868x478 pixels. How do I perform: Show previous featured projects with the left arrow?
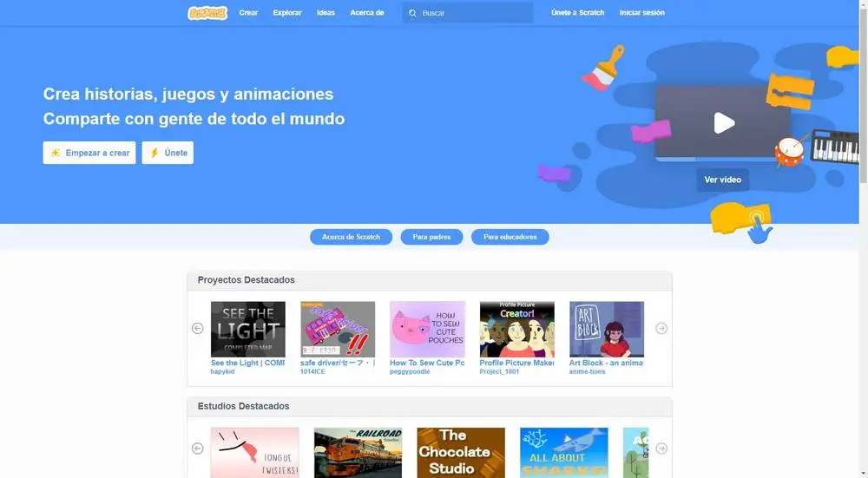pos(198,328)
